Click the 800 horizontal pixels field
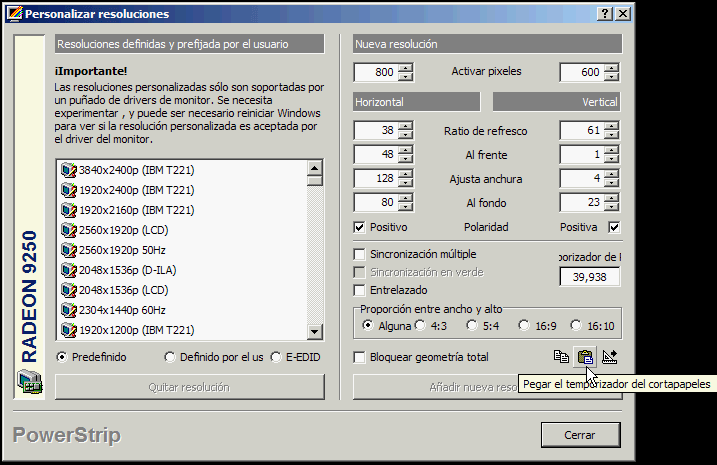This screenshot has width=717, height=465. pyautogui.click(x=376, y=72)
